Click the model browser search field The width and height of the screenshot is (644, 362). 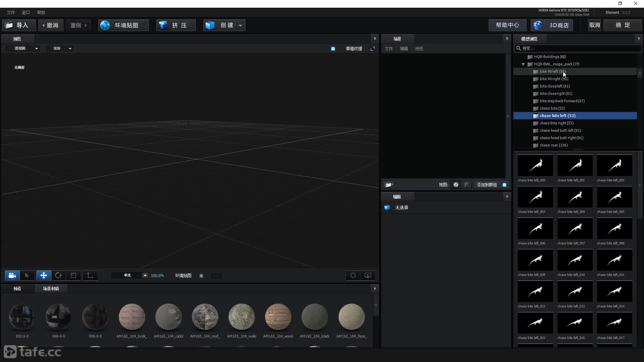(578, 48)
